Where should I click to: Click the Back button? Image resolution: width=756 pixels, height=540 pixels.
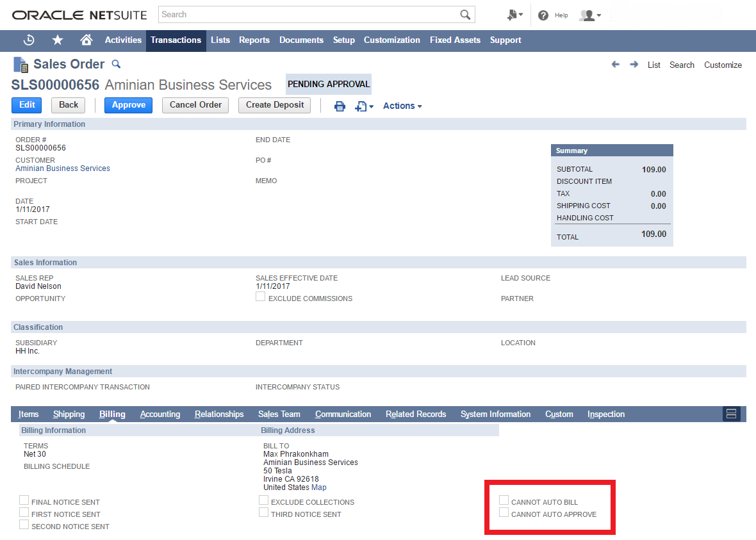[69, 105]
